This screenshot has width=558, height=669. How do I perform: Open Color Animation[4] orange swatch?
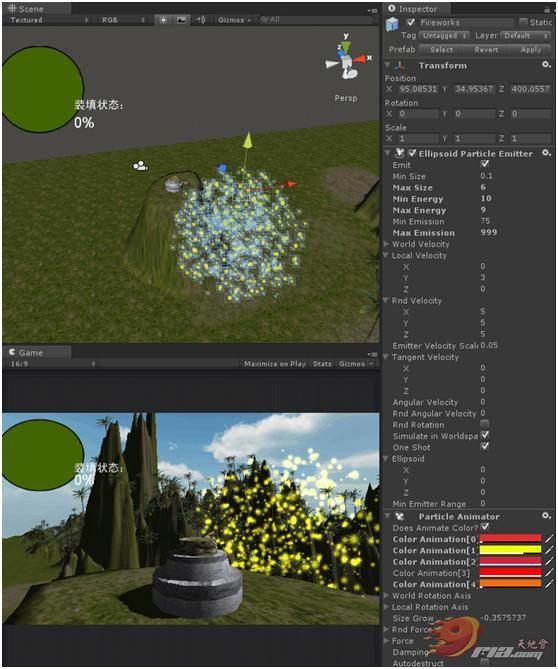click(510, 584)
